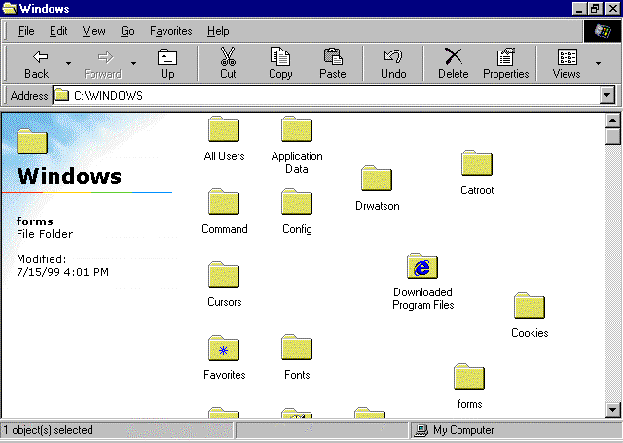Click the vertical scrollbar down arrow
The width and height of the screenshot is (623, 443).
click(x=613, y=409)
